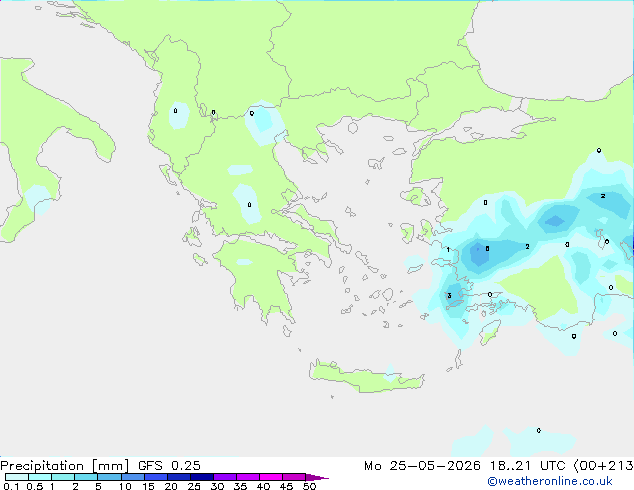Open the weatheronline.co.uk copyright link

549,481
